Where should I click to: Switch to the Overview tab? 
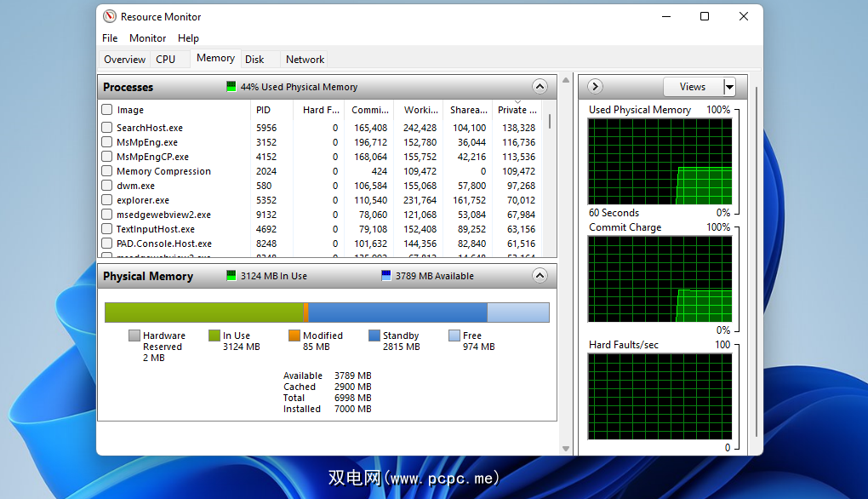[124, 60]
